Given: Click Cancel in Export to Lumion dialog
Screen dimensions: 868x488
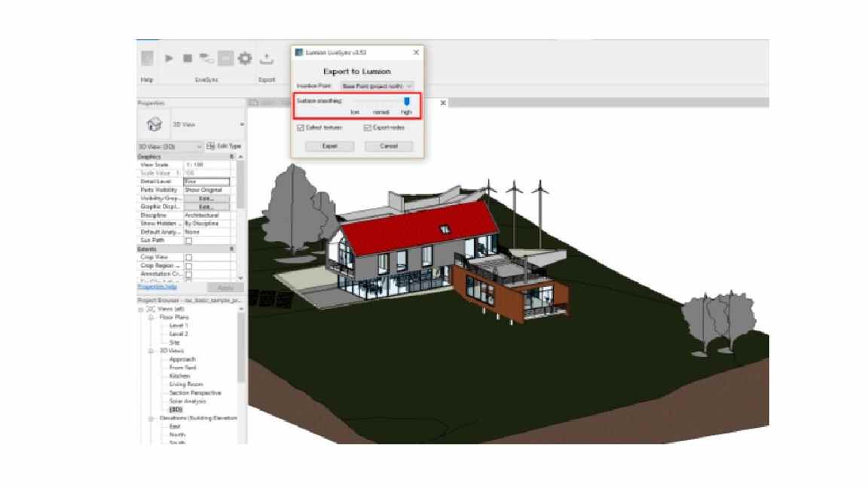Looking at the screenshot, I should pyautogui.click(x=389, y=146).
